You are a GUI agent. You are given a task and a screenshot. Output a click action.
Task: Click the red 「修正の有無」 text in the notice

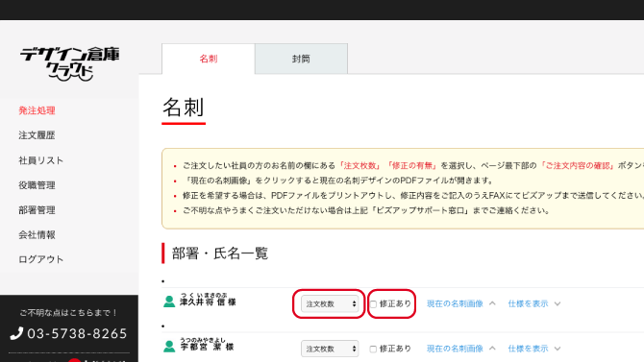[412, 165]
